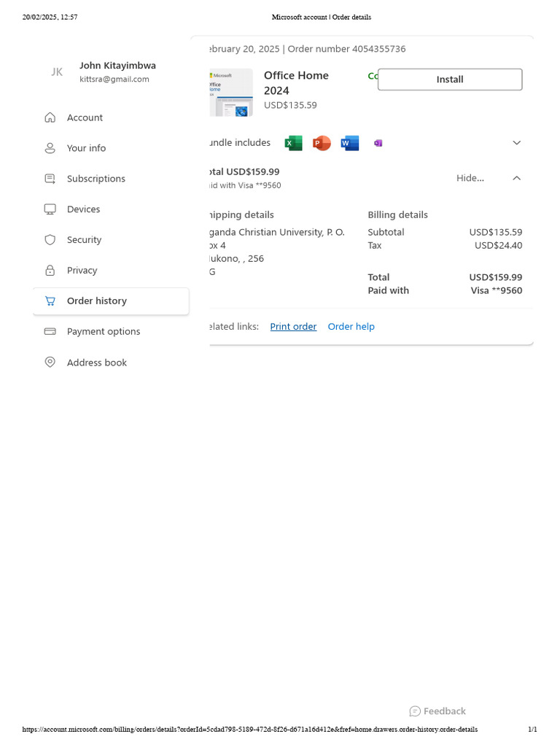Click the Uganda Christian University address line

276,233
